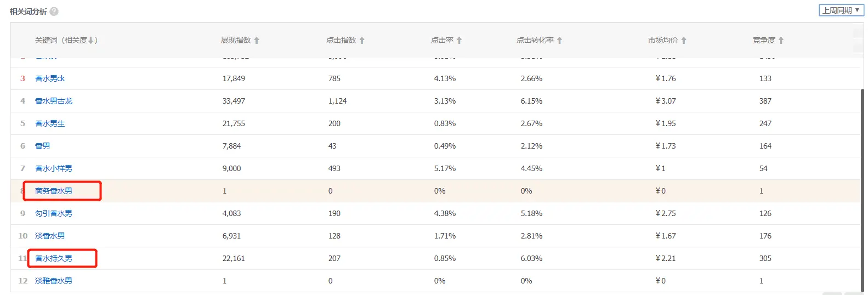Open keyword link 香水小样男

pyautogui.click(x=54, y=168)
